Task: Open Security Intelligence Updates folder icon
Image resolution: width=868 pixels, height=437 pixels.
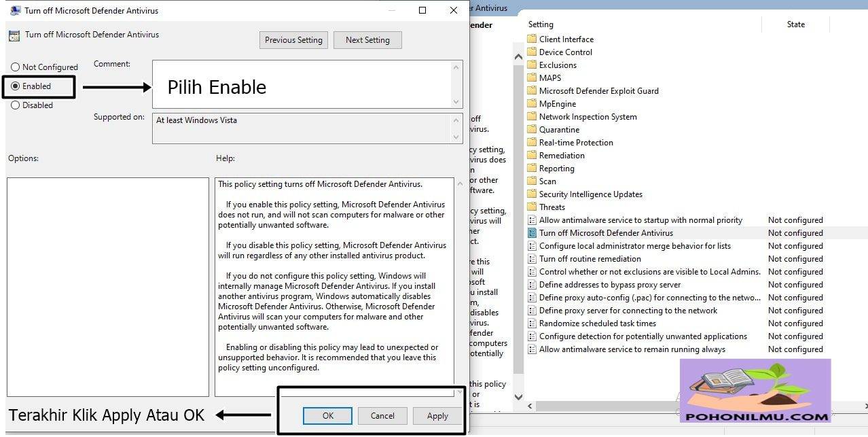Action: click(532, 194)
